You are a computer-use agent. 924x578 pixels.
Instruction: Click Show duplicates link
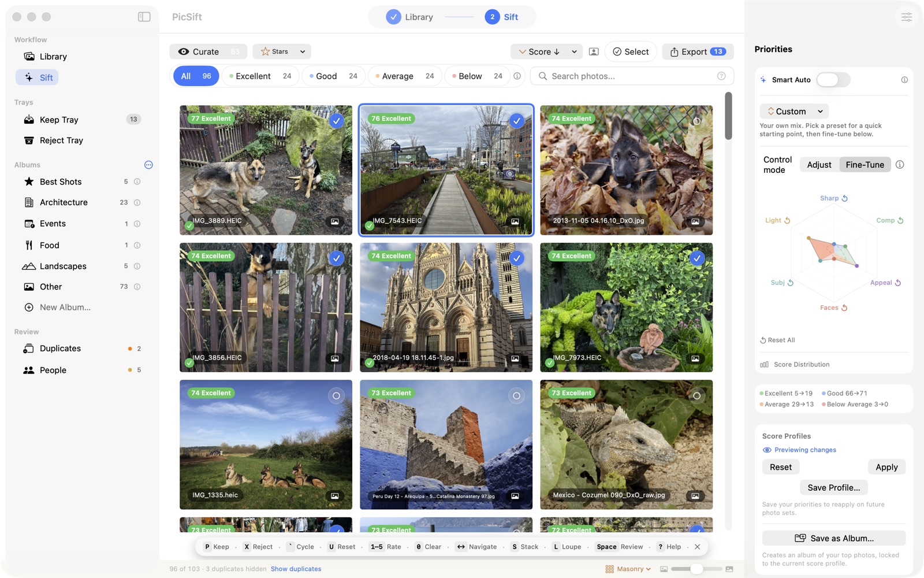(x=296, y=569)
